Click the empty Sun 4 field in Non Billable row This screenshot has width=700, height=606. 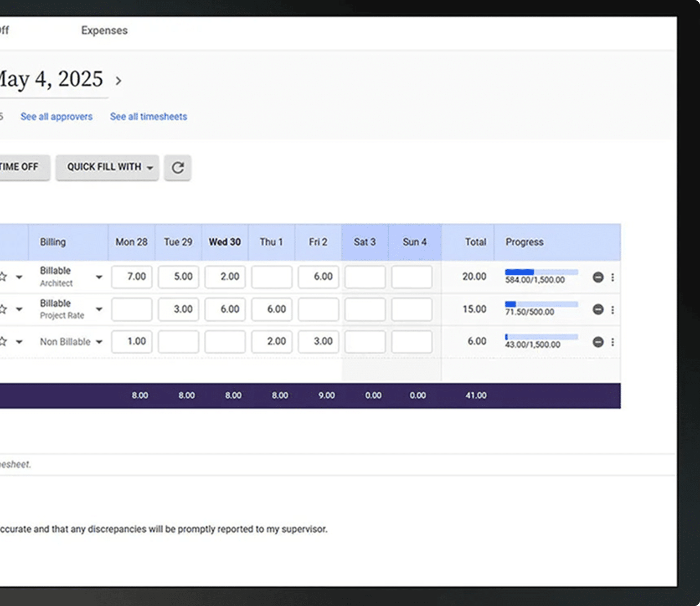412,342
